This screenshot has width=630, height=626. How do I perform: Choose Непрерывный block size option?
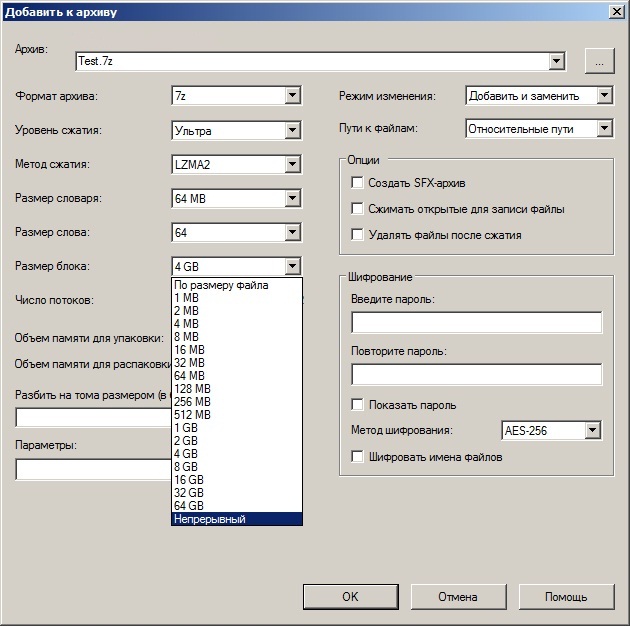[237, 519]
